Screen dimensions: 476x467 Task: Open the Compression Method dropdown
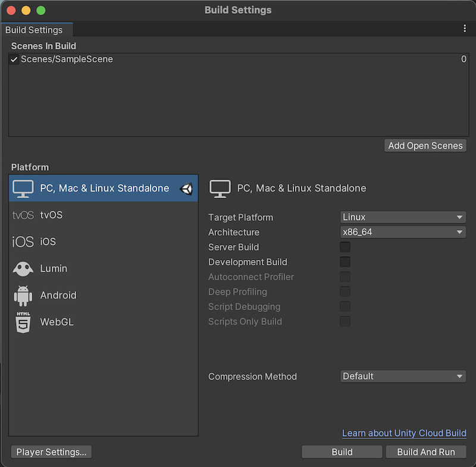tap(403, 377)
